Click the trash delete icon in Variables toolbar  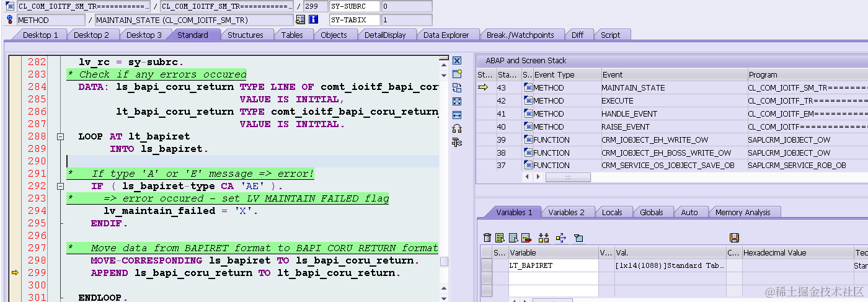[x=487, y=238]
